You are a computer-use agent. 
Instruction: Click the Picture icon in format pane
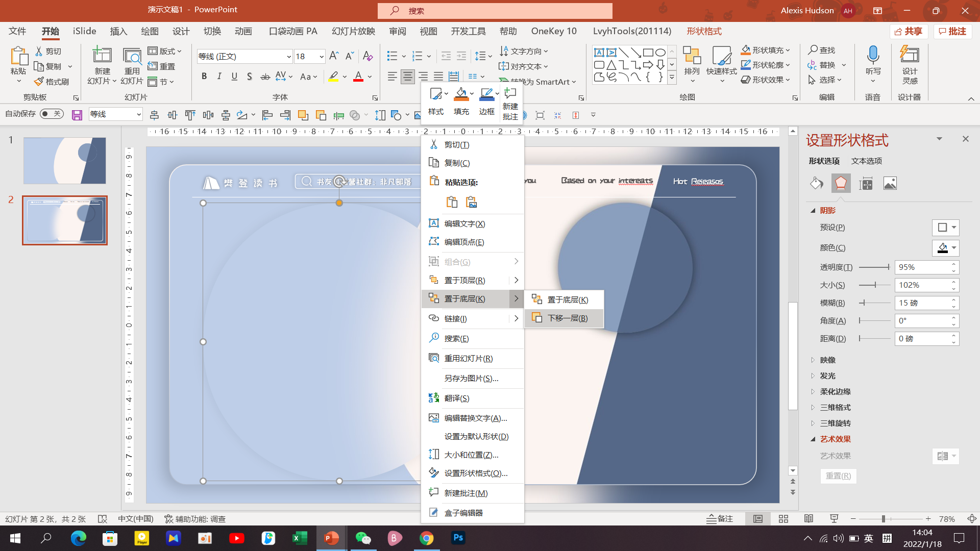(890, 183)
